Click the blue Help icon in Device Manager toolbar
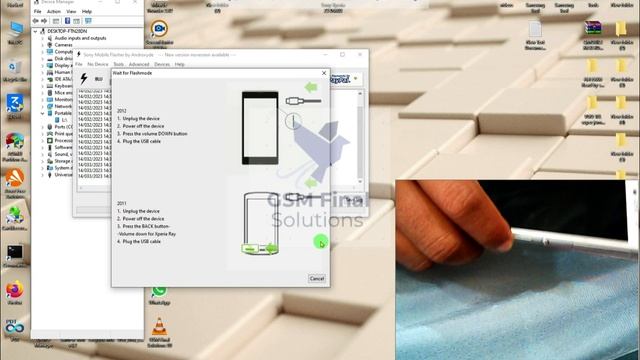The width and height of the screenshot is (640, 360). point(67,21)
